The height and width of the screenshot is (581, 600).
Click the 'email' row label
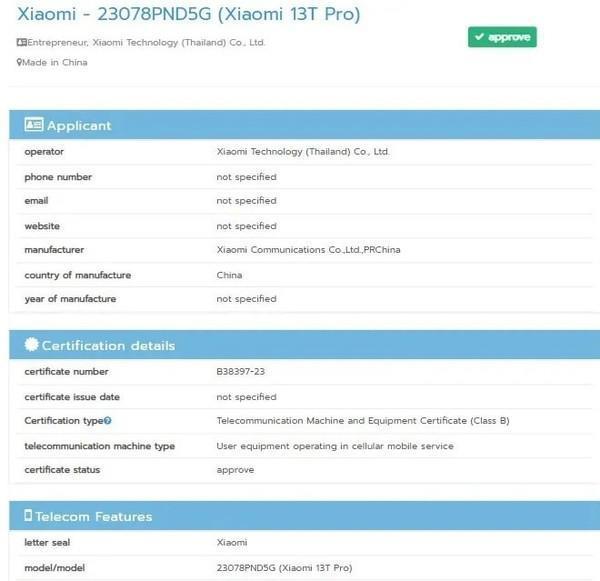pos(36,201)
